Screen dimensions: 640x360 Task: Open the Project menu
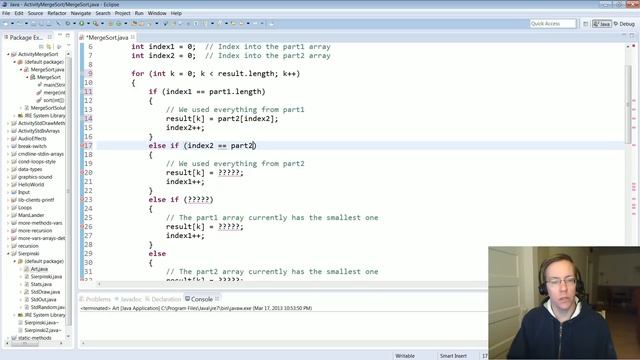pos(122,13)
